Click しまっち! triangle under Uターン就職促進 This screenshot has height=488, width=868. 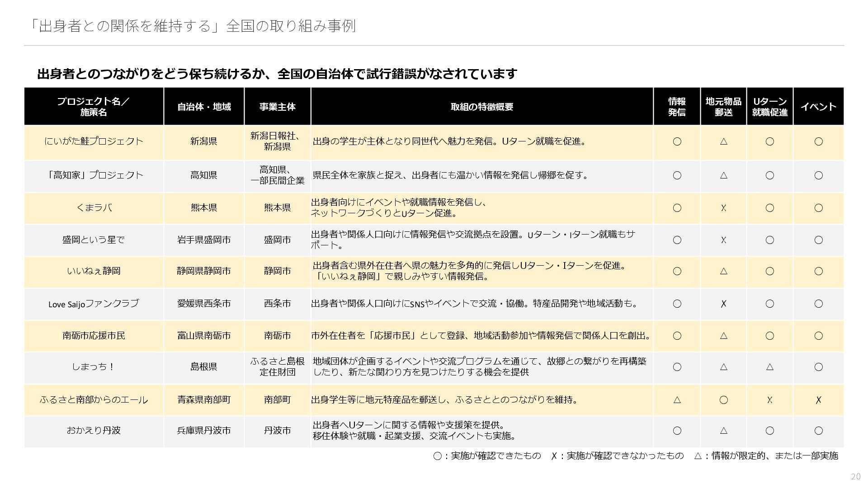click(x=769, y=367)
